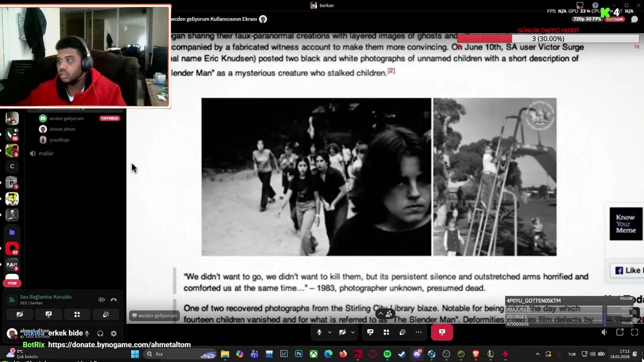The width and height of the screenshot is (644, 362).
Task: Show hidden system tray icons
Action: pos(537,354)
